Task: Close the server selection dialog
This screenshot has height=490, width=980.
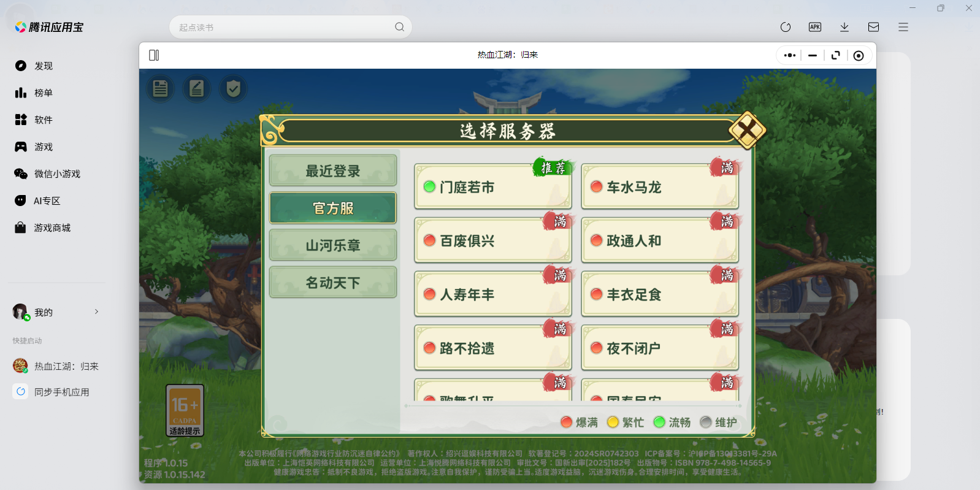Action: pos(746,130)
